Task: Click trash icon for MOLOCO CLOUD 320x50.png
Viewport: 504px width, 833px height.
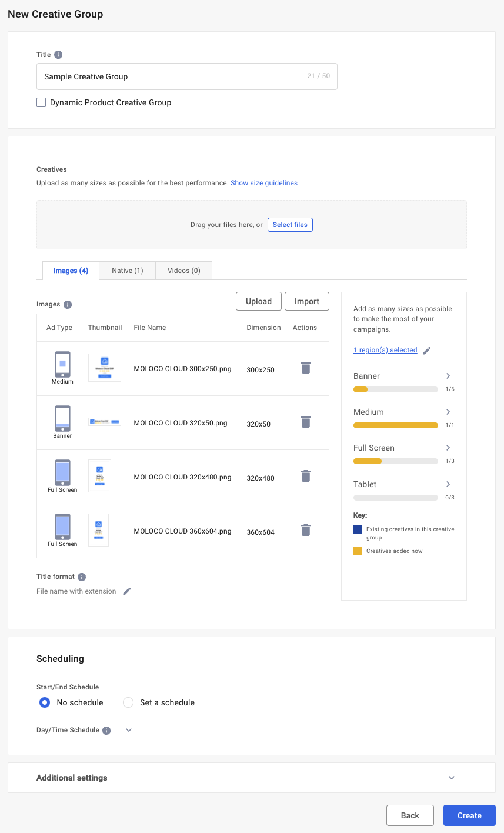Action: tap(305, 422)
